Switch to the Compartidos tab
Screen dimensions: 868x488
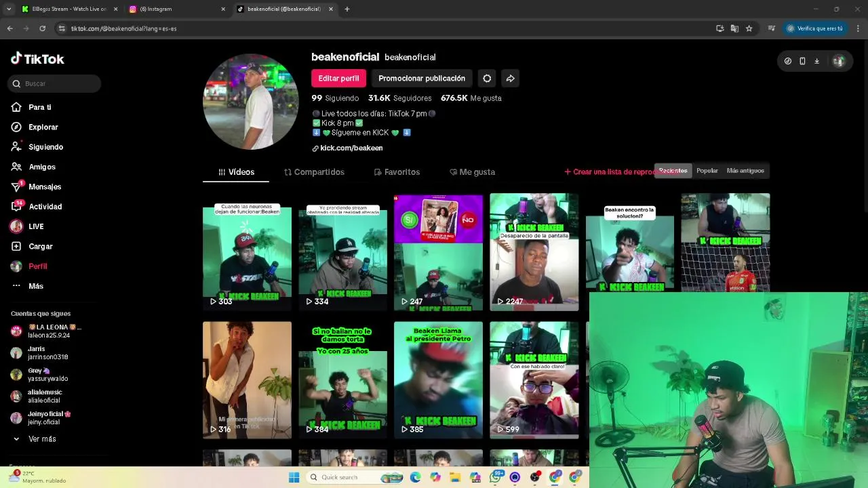pos(314,172)
